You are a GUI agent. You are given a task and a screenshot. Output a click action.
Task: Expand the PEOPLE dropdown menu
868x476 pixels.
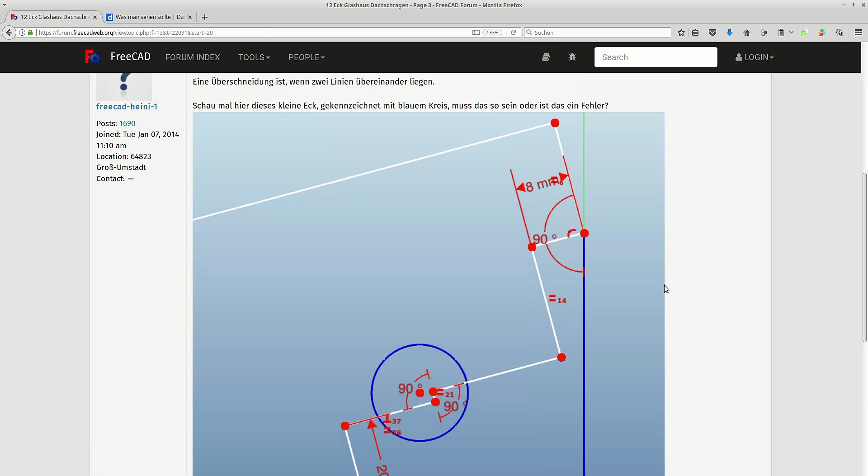(307, 57)
